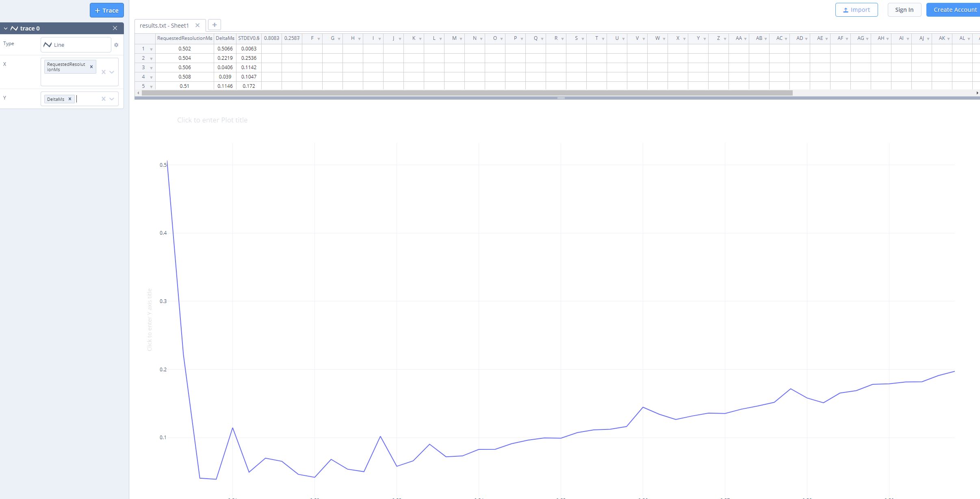Open trace type settings gear
Screen dimensions: 980x499
[x=116, y=45]
